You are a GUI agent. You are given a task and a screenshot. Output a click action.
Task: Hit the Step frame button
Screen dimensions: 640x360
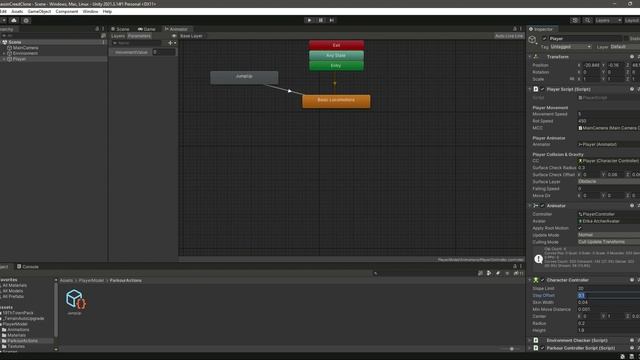331,20
